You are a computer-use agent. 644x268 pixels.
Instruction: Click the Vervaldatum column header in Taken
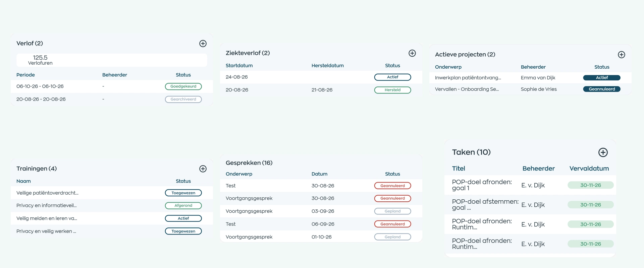pyautogui.click(x=589, y=169)
